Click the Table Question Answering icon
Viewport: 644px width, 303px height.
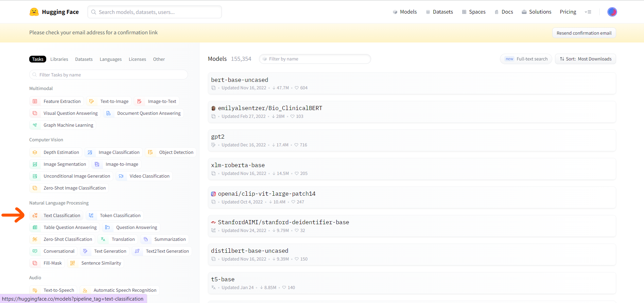pos(35,227)
